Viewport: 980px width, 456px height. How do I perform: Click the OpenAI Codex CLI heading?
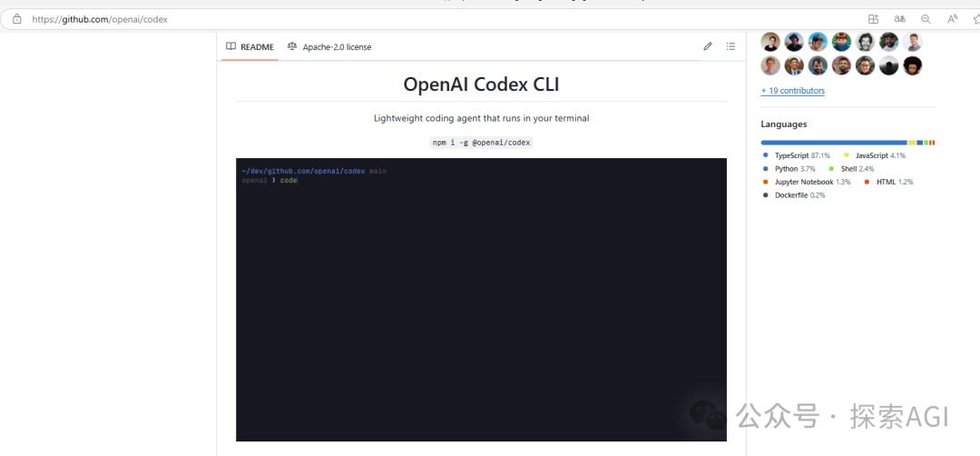(481, 84)
